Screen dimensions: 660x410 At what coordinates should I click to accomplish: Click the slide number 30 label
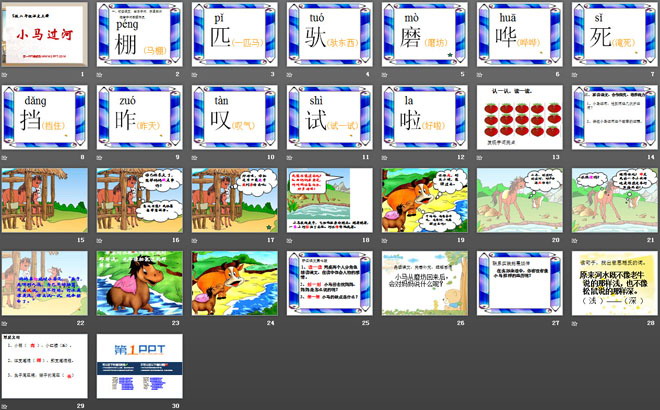(176, 406)
